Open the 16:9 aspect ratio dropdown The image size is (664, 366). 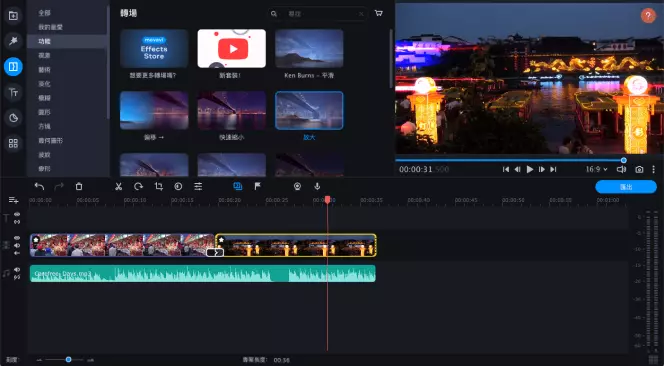click(596, 169)
